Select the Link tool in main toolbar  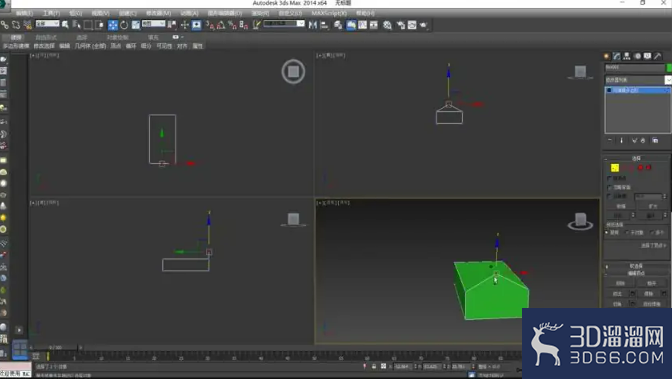tap(5, 25)
